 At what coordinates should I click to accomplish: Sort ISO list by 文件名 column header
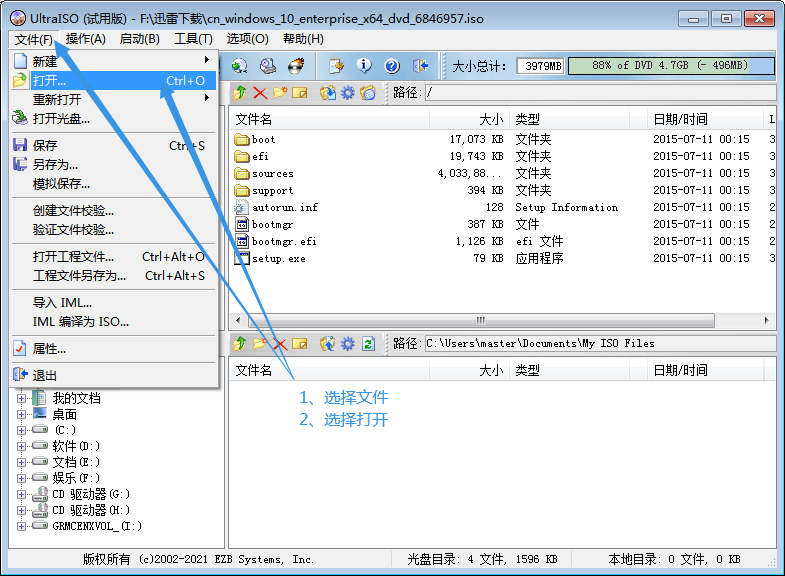coord(330,119)
